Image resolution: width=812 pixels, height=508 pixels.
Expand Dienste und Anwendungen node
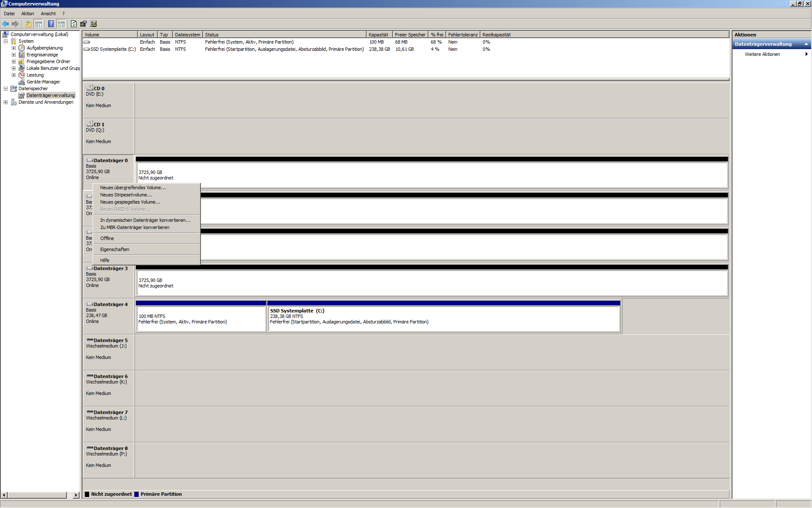(x=6, y=102)
